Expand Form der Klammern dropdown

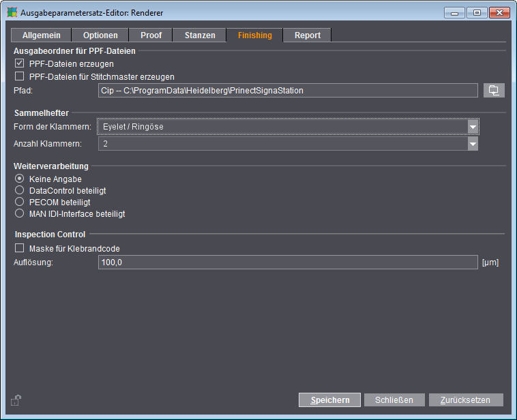(473, 127)
